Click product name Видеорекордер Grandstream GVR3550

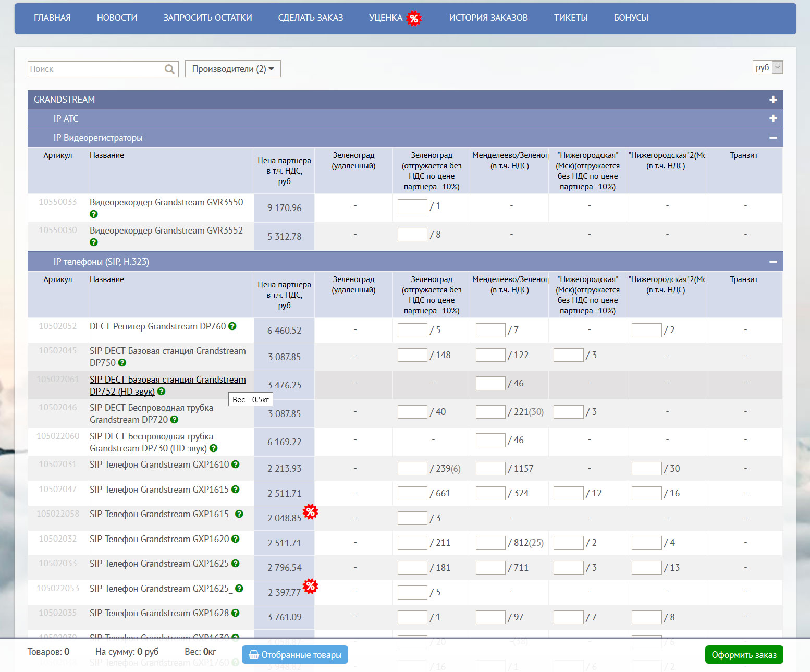click(x=166, y=202)
